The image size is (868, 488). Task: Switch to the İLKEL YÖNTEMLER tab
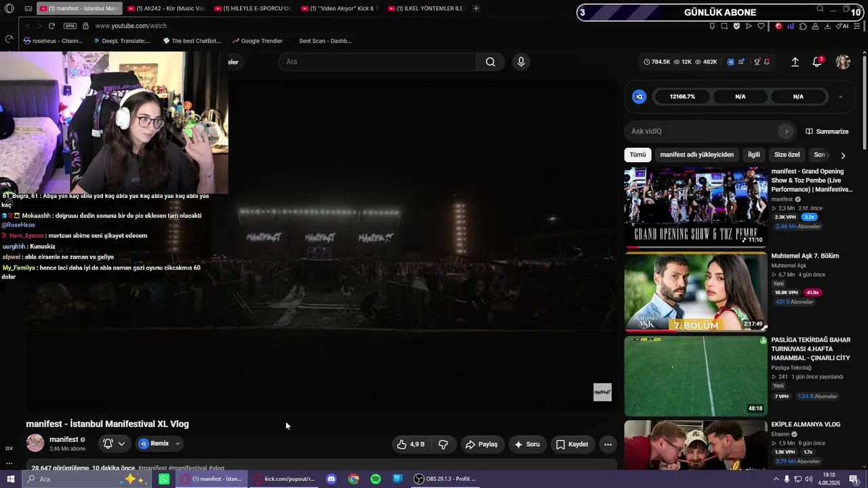[x=427, y=9]
